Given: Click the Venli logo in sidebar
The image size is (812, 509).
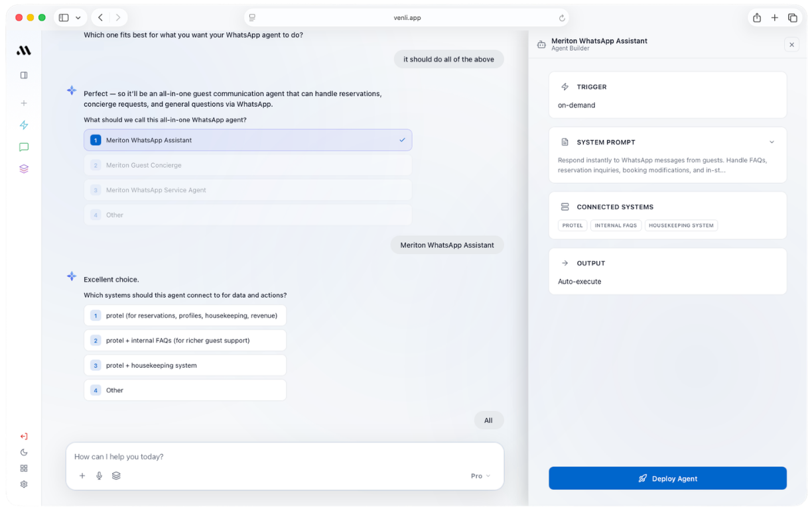Looking at the screenshot, I should tap(24, 50).
